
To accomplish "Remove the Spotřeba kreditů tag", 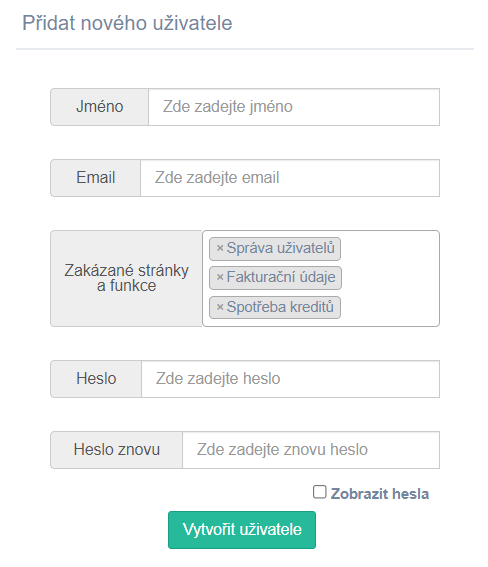I will tap(220, 307).
